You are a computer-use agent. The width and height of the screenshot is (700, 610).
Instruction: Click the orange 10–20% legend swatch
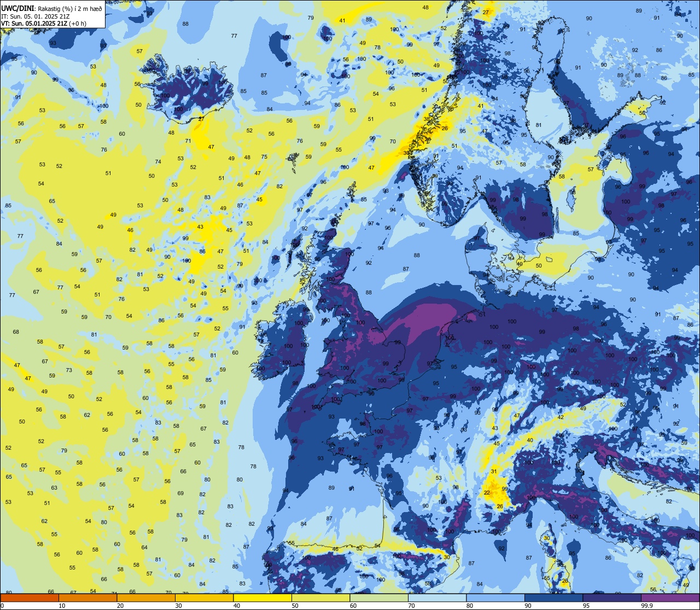click(x=87, y=597)
